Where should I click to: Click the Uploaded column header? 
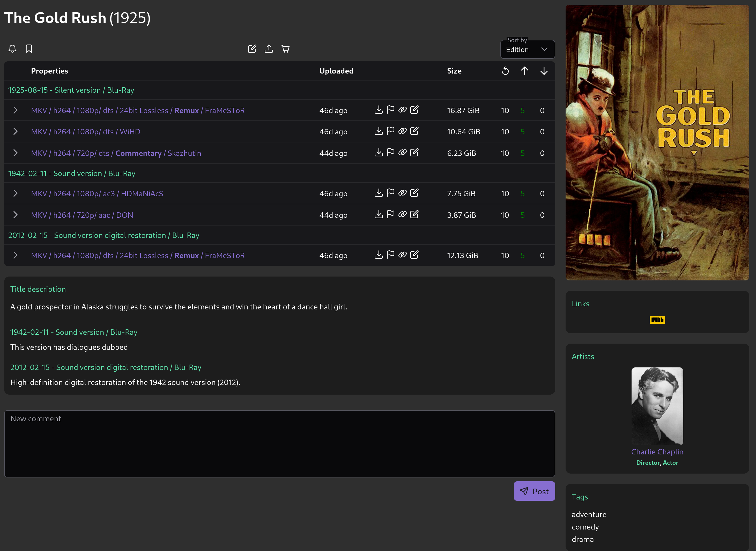point(336,71)
